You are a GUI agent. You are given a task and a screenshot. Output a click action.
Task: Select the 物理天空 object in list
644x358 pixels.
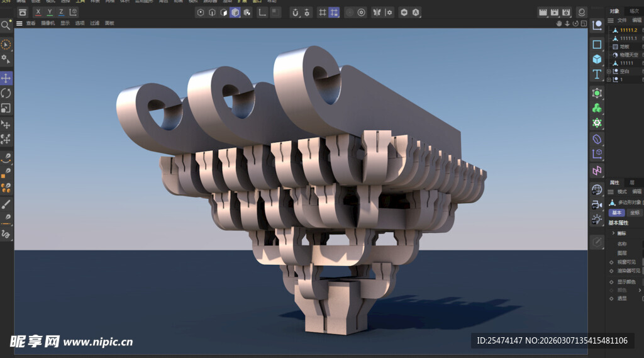point(629,55)
